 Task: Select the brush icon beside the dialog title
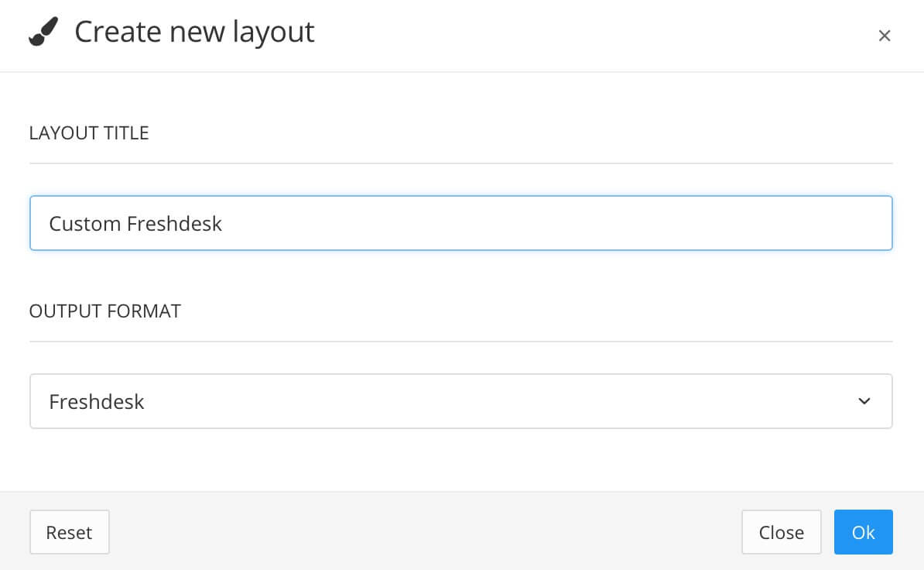point(43,33)
